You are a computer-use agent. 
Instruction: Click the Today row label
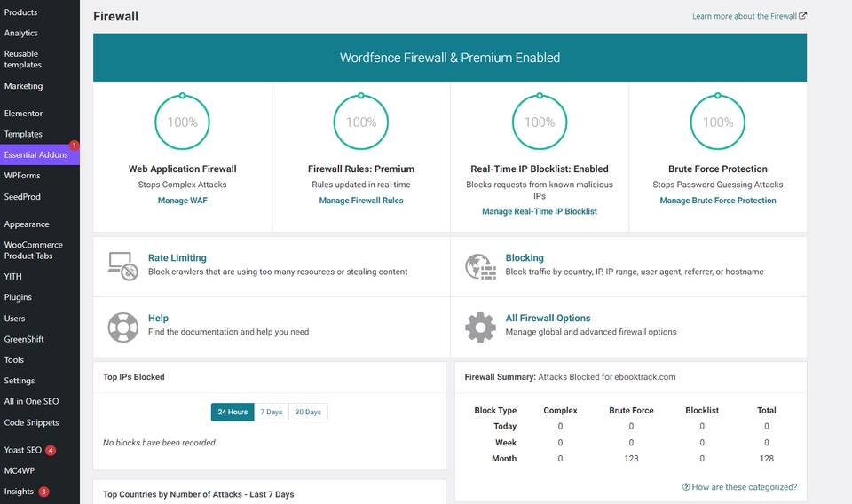click(x=505, y=426)
